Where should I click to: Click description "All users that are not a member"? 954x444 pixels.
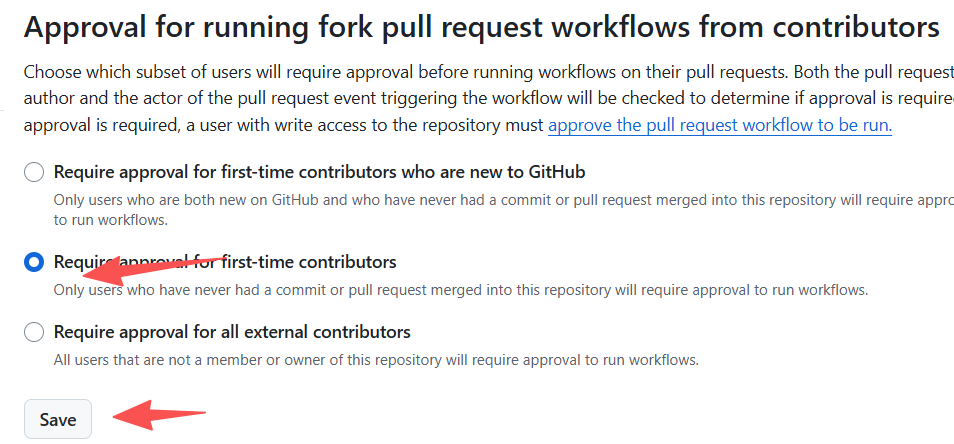[375, 360]
